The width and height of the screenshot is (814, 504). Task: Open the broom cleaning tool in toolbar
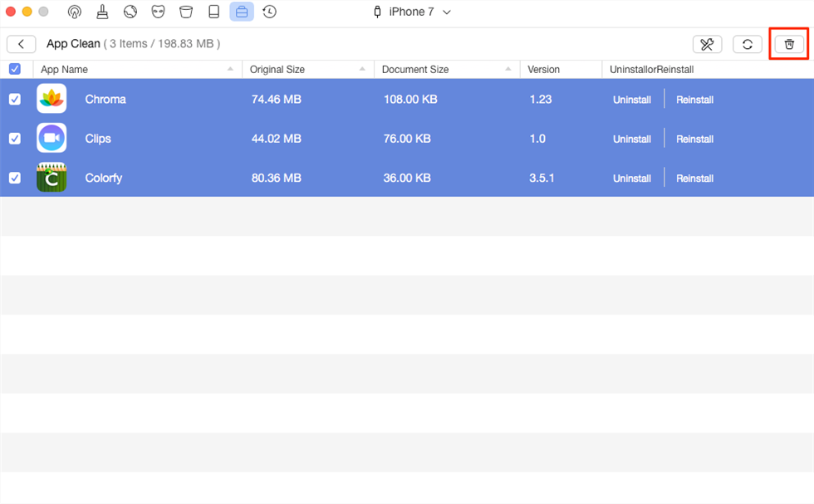102,12
